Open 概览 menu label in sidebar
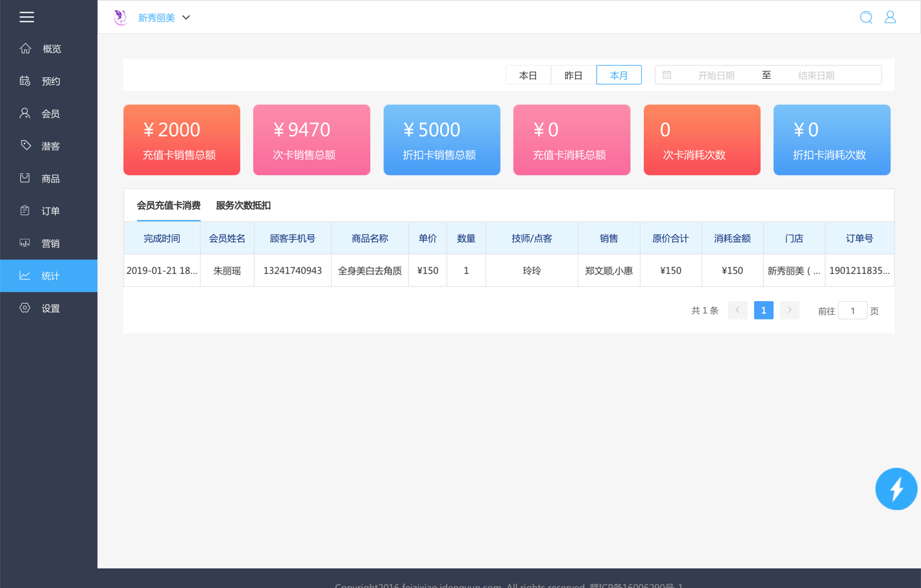 pos(52,49)
